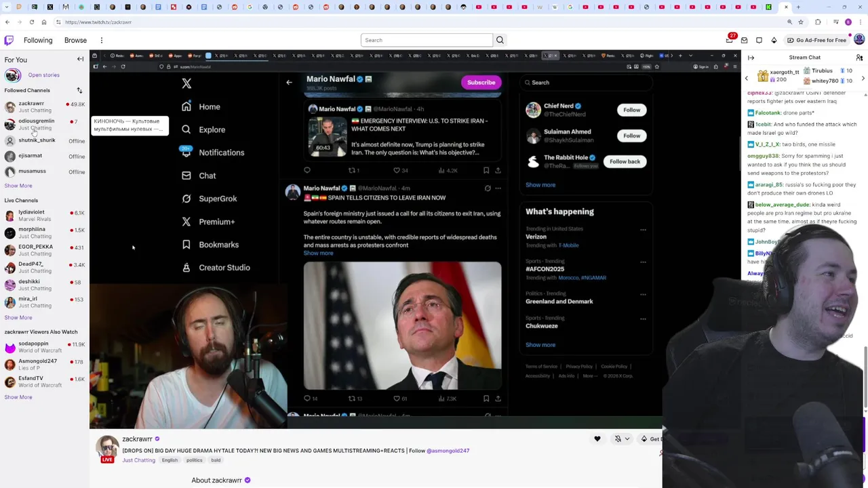Click the Go Ad-Free for Free button
The width and height of the screenshot is (868, 488).
point(816,40)
